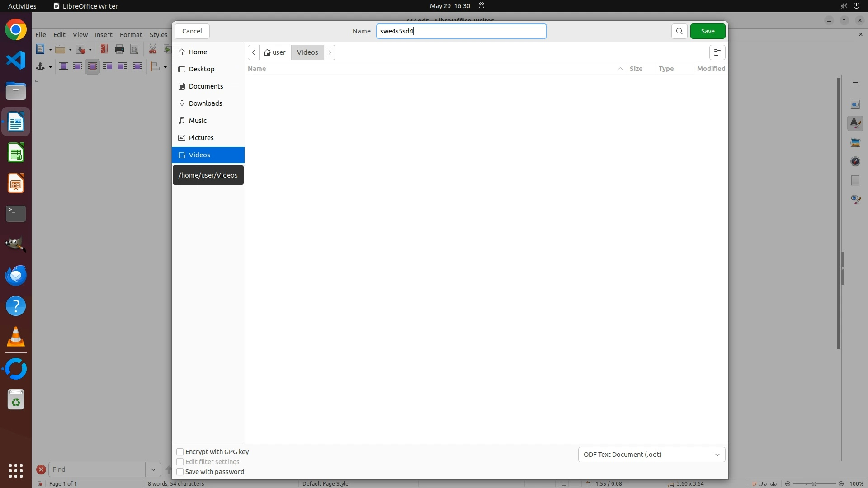
Task: Click the Export as PDF toolbar icon
Action: [104, 49]
